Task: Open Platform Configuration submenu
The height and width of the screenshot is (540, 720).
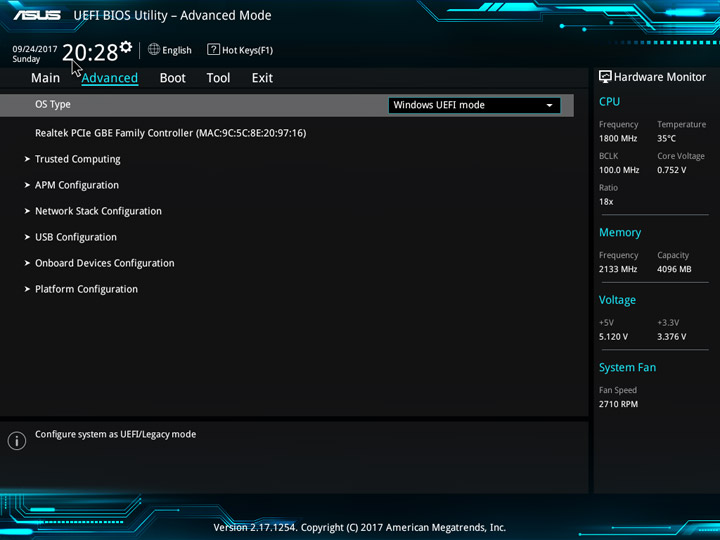Action: 86,289
